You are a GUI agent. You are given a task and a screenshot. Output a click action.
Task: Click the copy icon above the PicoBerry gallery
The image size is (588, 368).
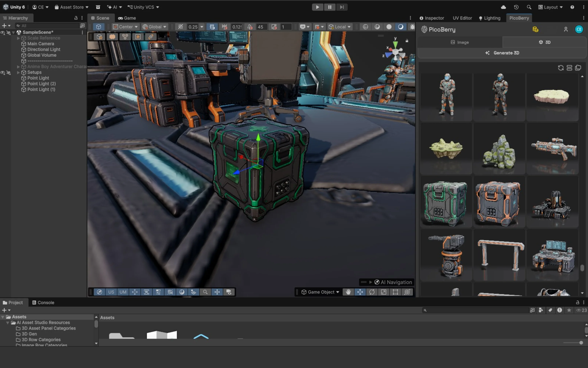click(578, 68)
